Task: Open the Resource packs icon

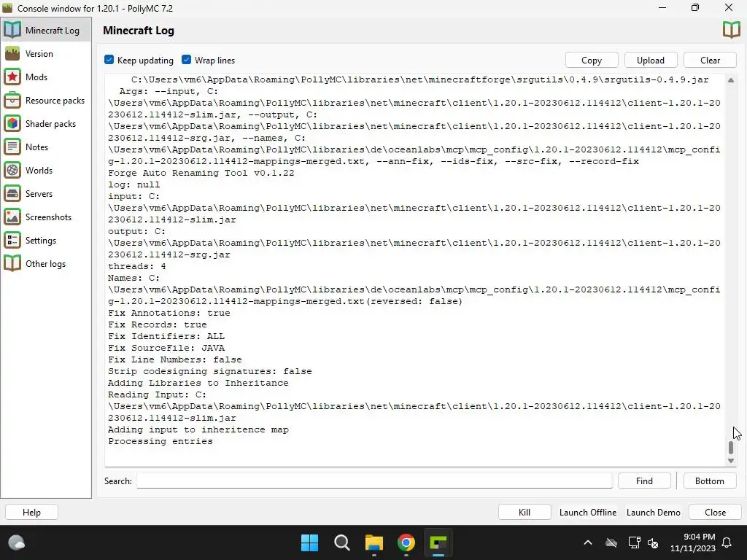Action: coord(12,100)
